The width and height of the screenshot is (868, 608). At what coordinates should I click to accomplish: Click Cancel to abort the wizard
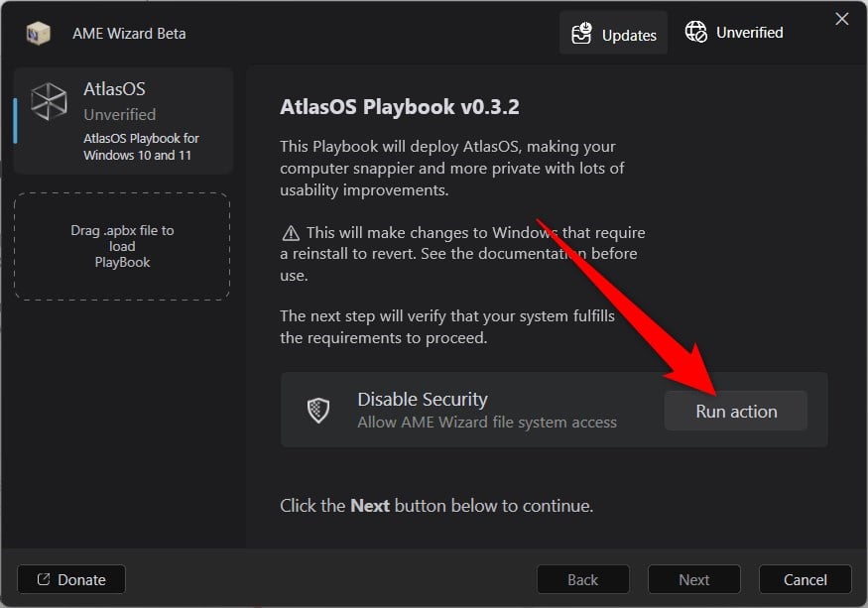click(x=805, y=579)
